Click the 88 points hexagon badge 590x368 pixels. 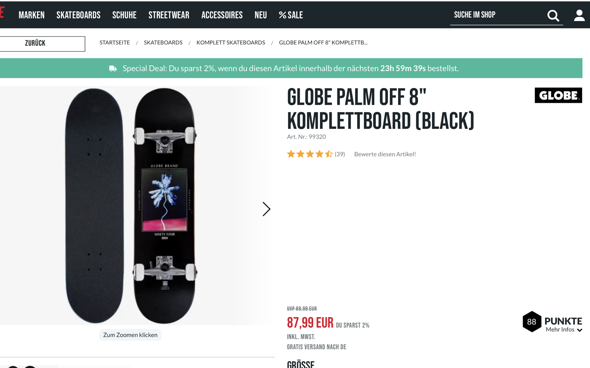[532, 321]
